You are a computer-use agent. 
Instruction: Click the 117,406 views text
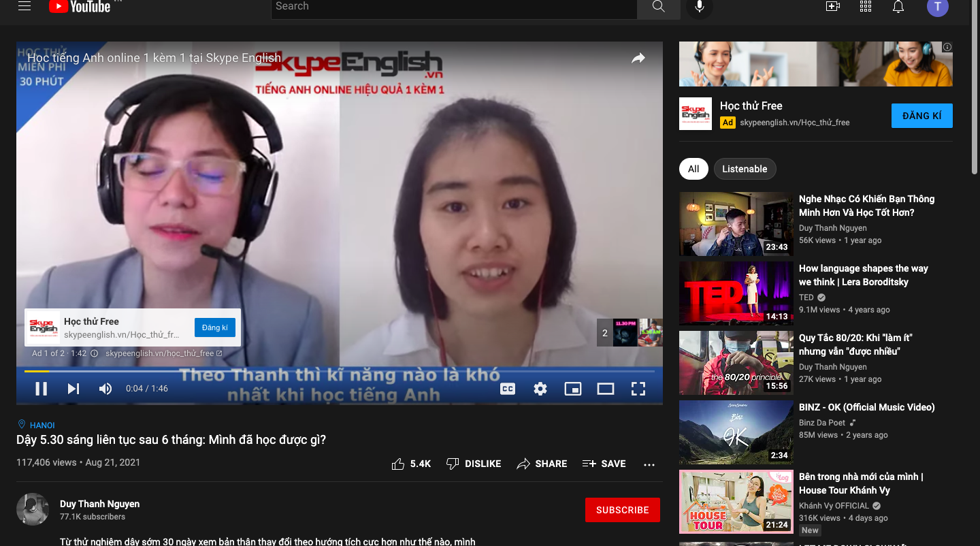(46, 462)
